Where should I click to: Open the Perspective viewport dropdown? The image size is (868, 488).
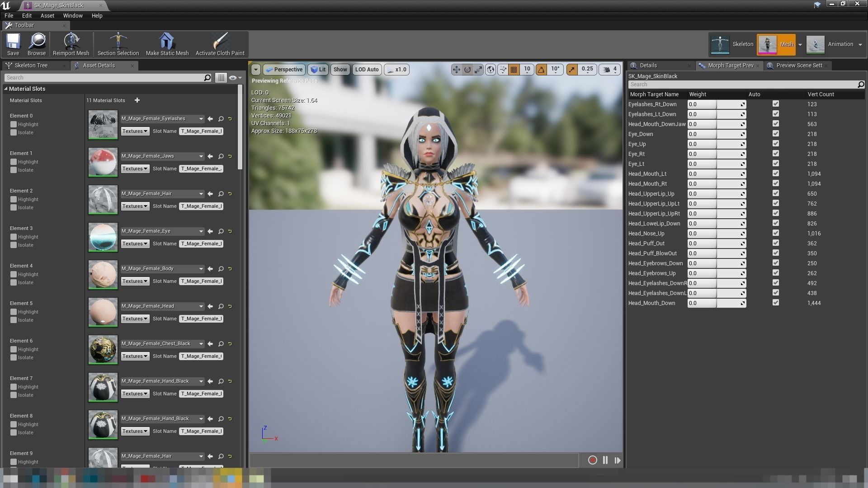[x=284, y=70]
